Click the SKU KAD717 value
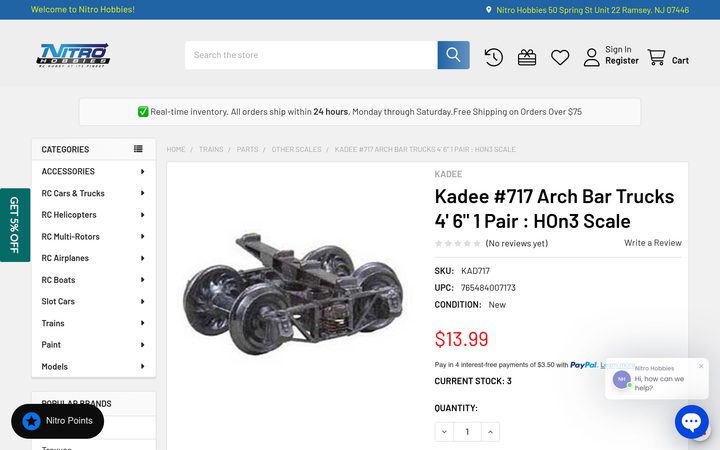 475,271
